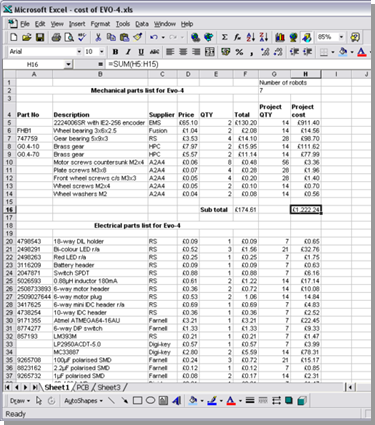This screenshot has width=375, height=425.
Task: Sort ascending with A-Z icon
Action: (251, 37)
